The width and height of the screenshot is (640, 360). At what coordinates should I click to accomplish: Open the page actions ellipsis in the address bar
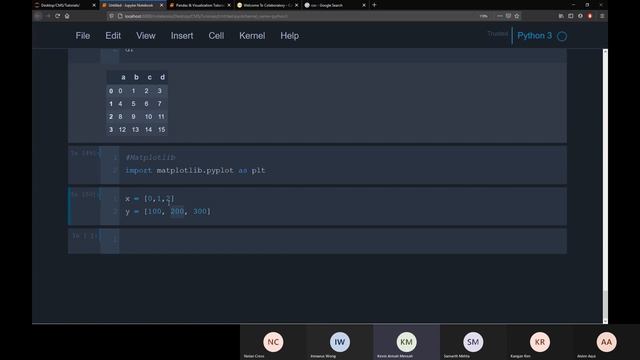pyautogui.click(x=500, y=16)
